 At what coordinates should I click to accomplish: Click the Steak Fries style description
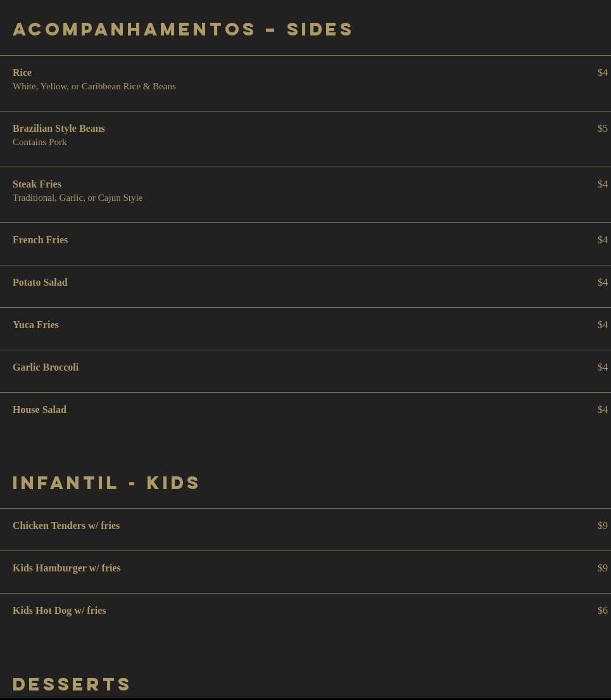pos(77,198)
